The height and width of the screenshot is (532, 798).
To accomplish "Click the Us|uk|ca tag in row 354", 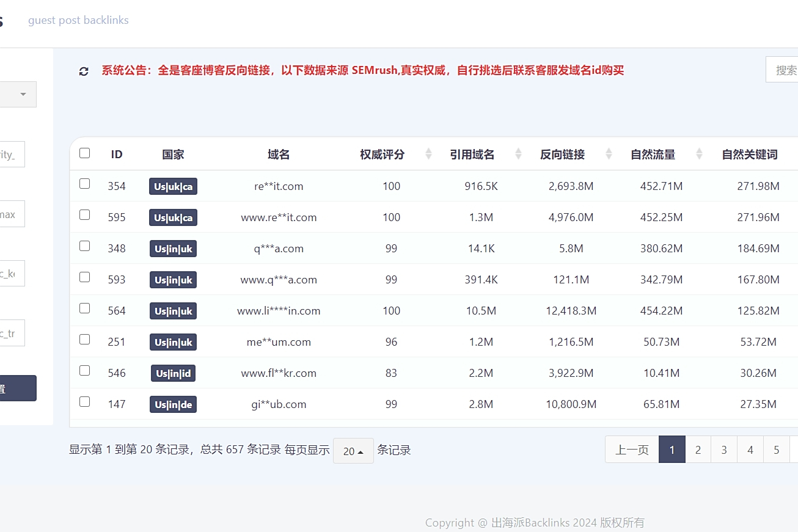I will (173, 186).
